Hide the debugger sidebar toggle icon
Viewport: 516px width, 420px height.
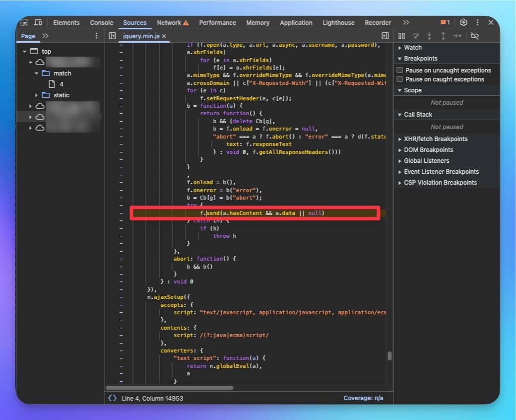coord(385,36)
